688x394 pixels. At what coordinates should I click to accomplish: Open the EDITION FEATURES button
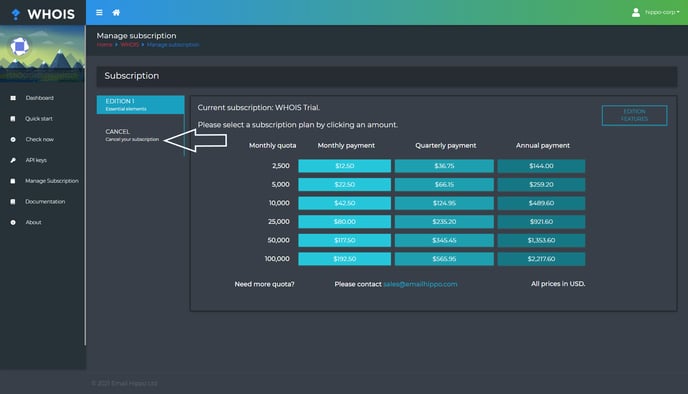(634, 115)
